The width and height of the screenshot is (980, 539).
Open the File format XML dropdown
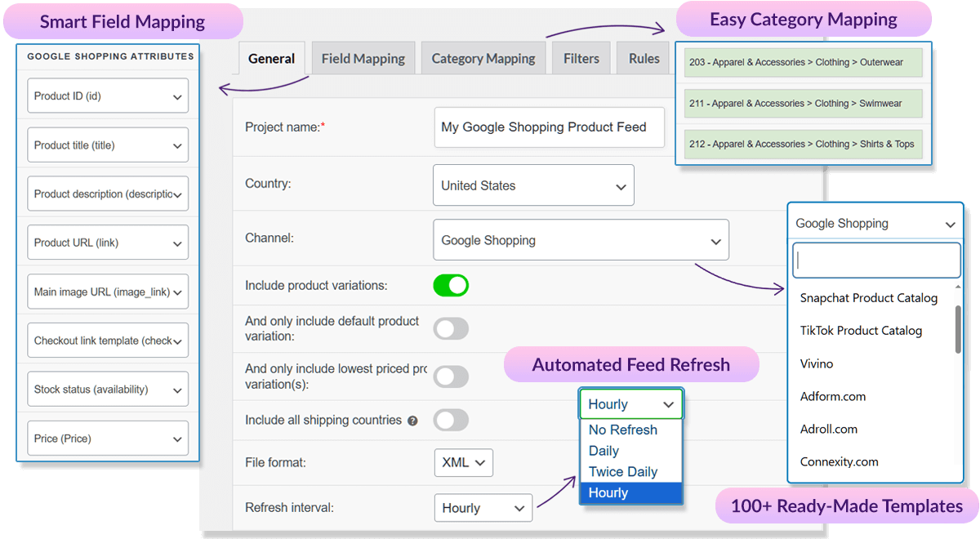point(463,463)
